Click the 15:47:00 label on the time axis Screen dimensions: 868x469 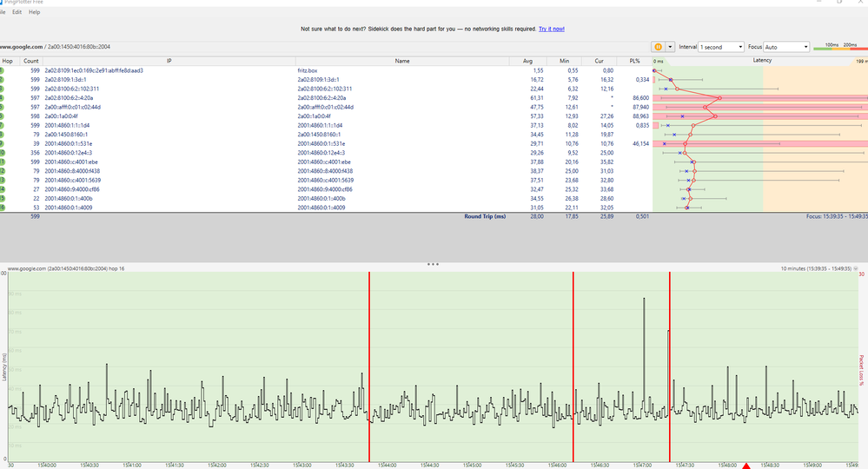[642, 466]
